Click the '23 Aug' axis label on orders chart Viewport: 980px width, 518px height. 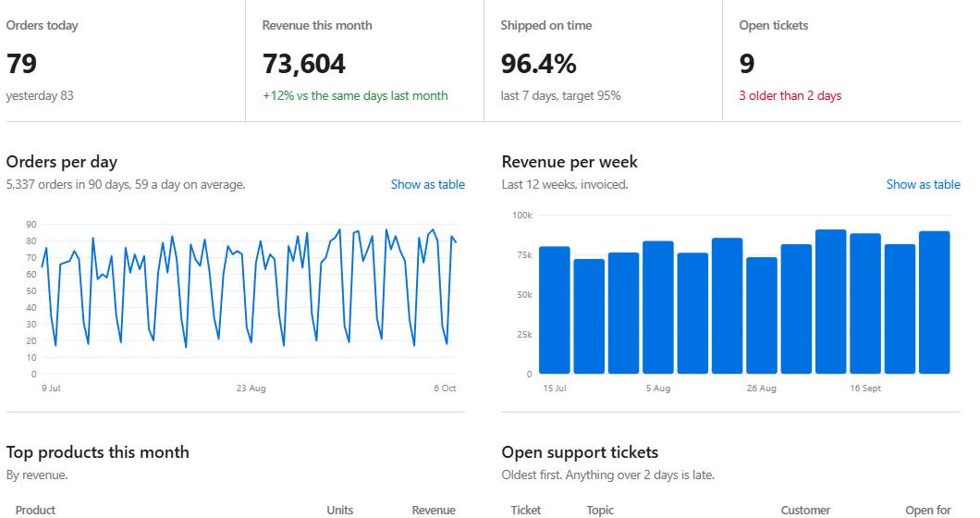[x=251, y=388]
